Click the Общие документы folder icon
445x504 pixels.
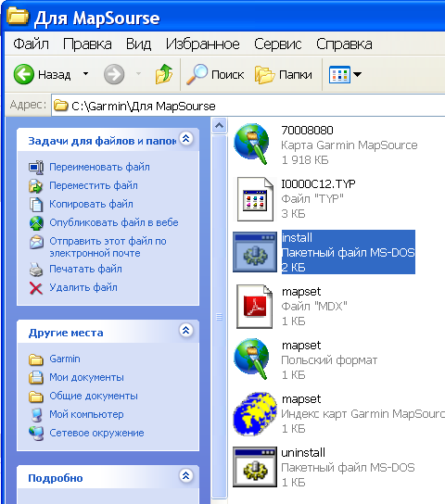35,397
